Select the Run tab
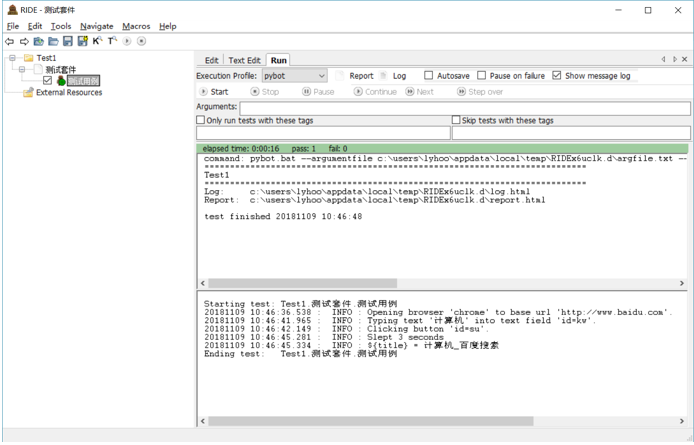This screenshot has width=694, height=445. pyautogui.click(x=279, y=60)
